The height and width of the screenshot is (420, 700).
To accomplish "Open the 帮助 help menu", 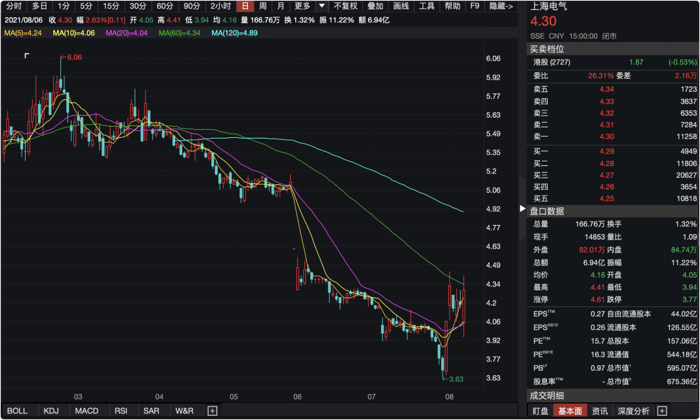I will tap(453, 6).
